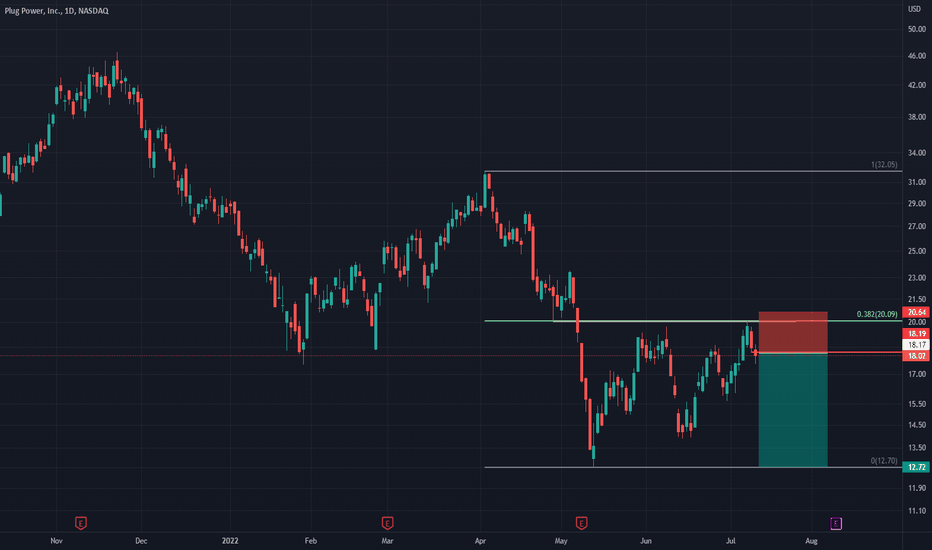Click the Mar label on time axis
The width and height of the screenshot is (932, 550).
click(387, 540)
